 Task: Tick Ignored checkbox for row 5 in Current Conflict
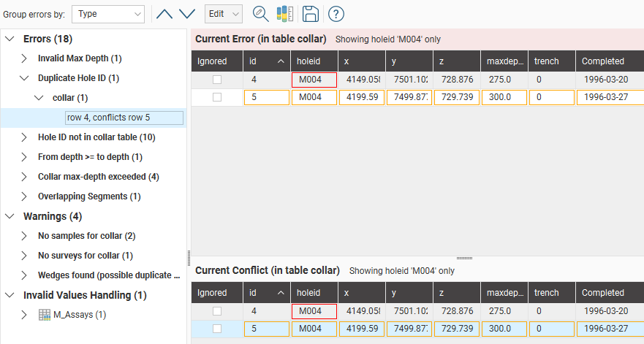217,329
